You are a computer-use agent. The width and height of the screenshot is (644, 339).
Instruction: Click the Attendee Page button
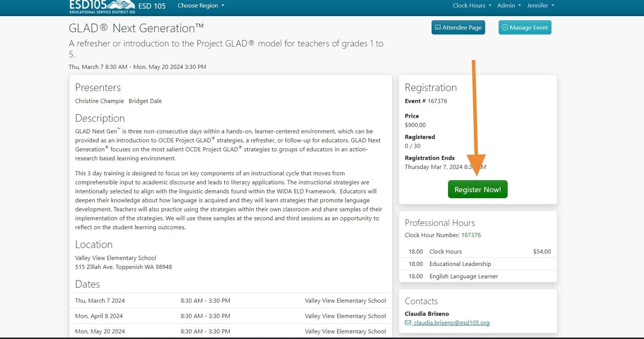click(x=458, y=28)
